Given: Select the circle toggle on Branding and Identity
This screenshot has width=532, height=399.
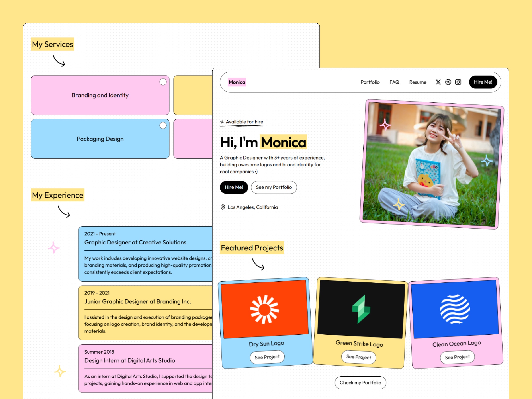Looking at the screenshot, I should pos(163,82).
